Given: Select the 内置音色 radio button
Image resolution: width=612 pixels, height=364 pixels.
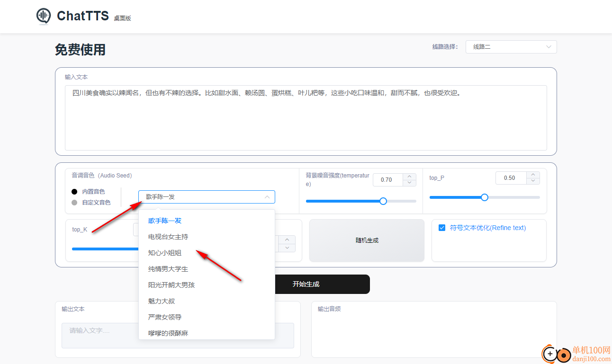Looking at the screenshot, I should tap(74, 192).
